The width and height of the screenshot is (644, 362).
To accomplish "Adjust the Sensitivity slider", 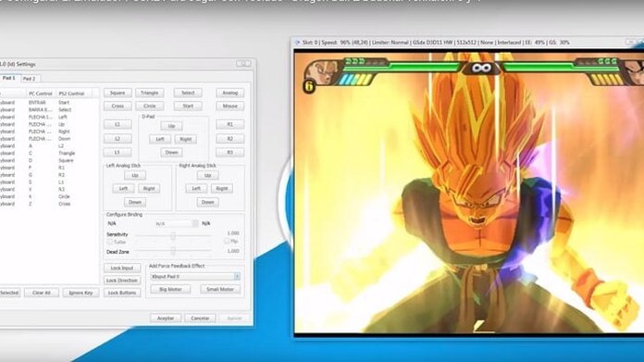I will click(x=173, y=235).
